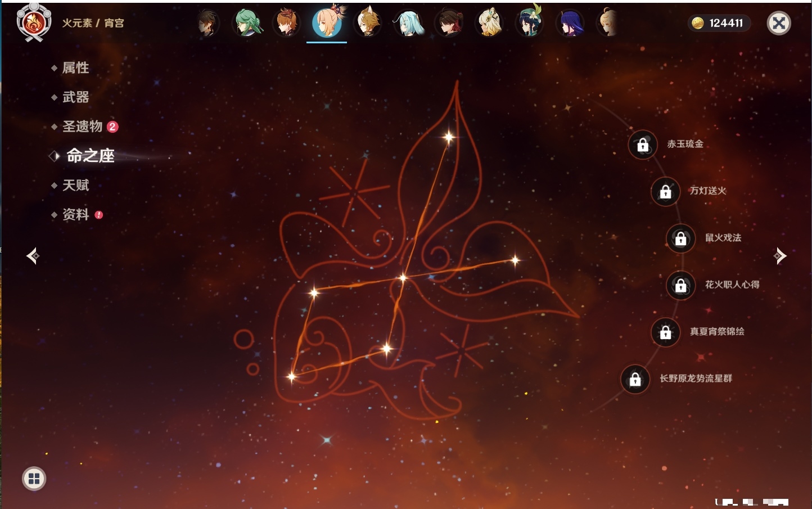Viewport: 812px width, 509px height.
Task: Click the 花火职人心得 constellation name
Action: [732, 285]
